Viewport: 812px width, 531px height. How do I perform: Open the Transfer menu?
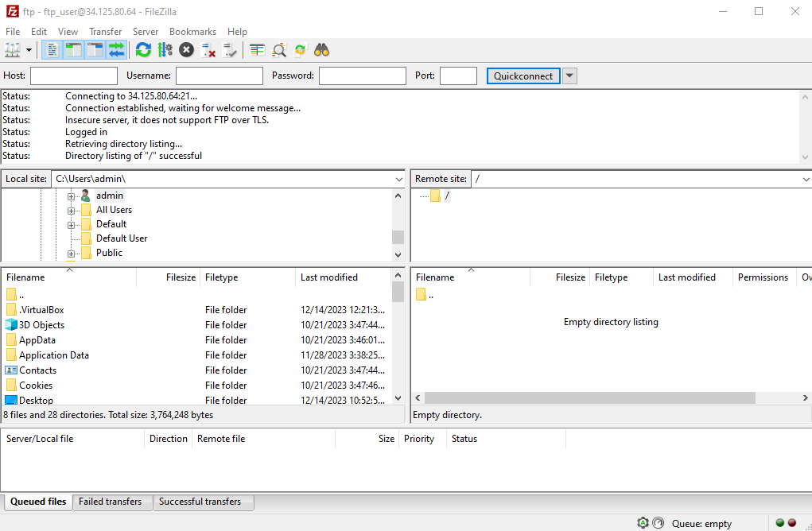105,32
